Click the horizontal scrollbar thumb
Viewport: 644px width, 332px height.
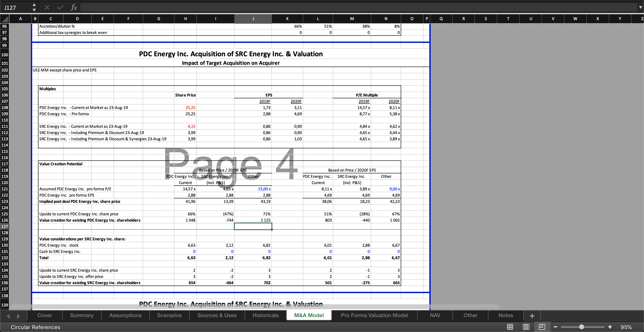click(x=255, y=307)
